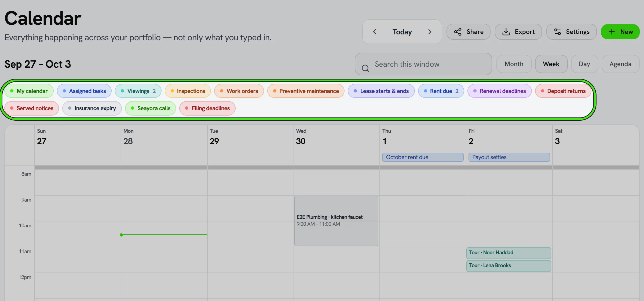Export the calendar
Image resolution: width=644 pixels, height=301 pixels.
(x=518, y=32)
